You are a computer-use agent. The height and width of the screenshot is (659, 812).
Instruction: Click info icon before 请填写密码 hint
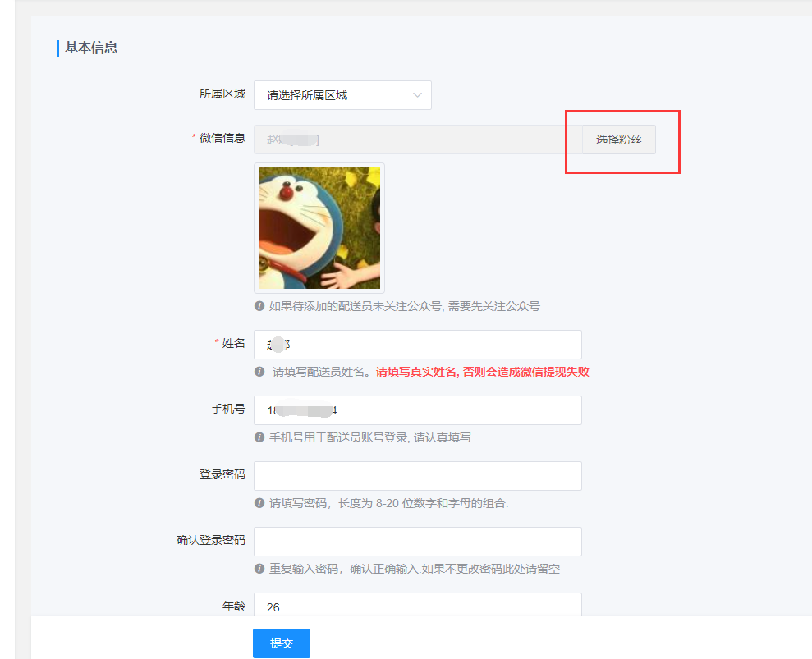coord(259,503)
